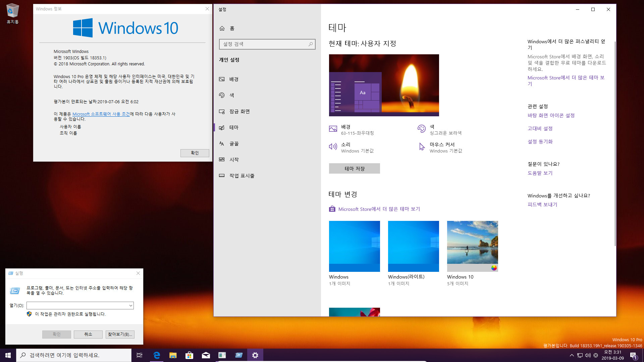This screenshot has height=362, width=644.
Task: Open the Windows Start button
Action: pyautogui.click(x=8, y=355)
